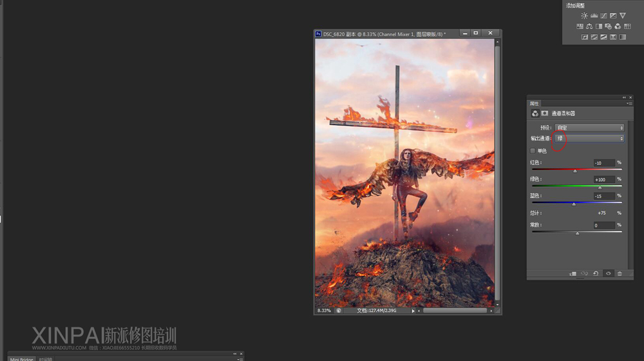The width and height of the screenshot is (644, 361).
Task: Enable the 单色 monochrome checkbox
Action: [x=533, y=151]
